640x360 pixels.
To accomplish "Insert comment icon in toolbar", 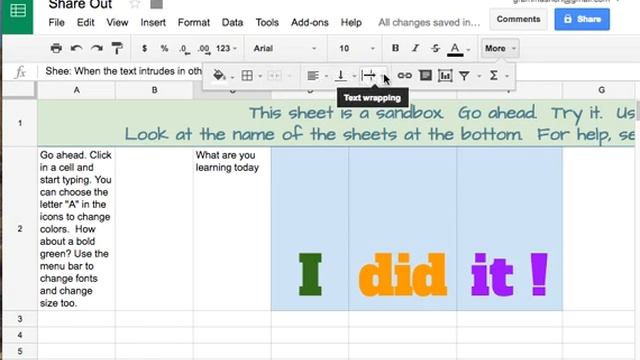I will tap(425, 75).
